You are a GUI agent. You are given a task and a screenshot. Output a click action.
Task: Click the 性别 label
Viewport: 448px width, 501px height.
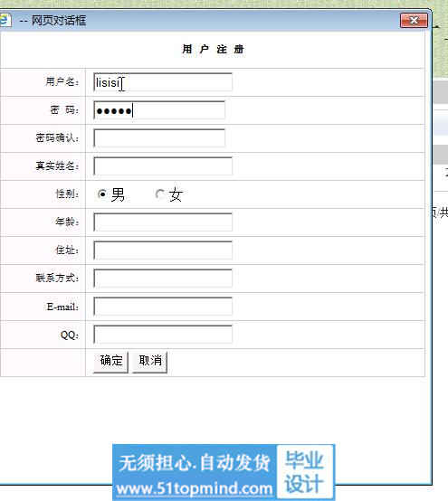click(67, 194)
